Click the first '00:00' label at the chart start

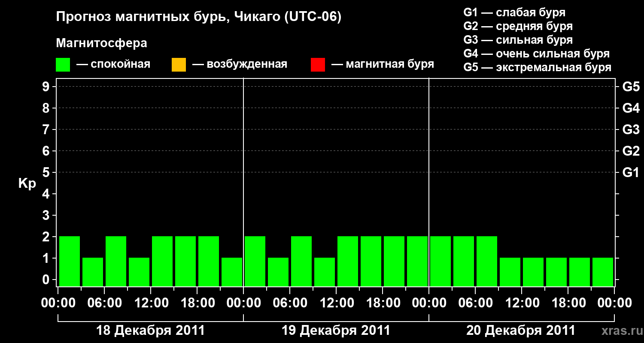point(58,303)
